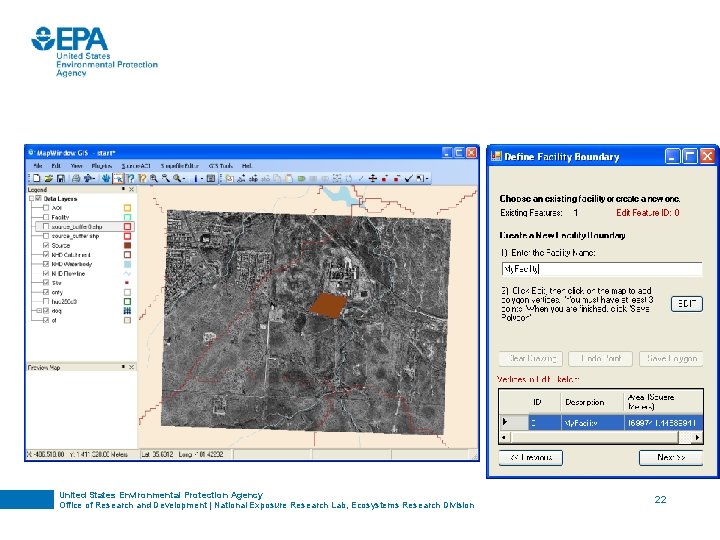Open the Edit menu
The image size is (720, 540).
[x=56, y=165]
